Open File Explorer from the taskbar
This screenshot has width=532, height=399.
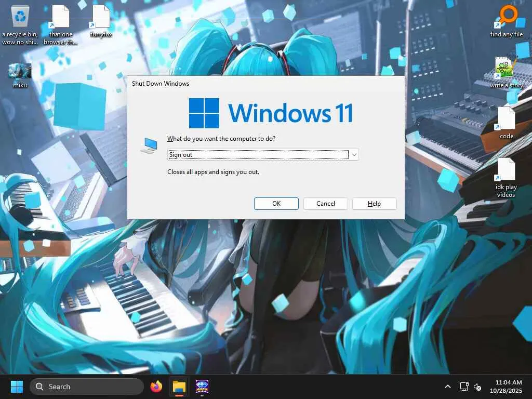click(179, 387)
